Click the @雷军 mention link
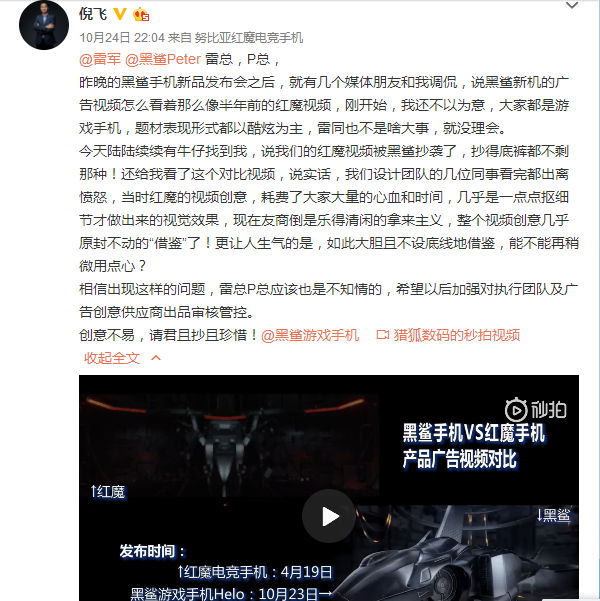600x601 pixels. click(x=100, y=59)
